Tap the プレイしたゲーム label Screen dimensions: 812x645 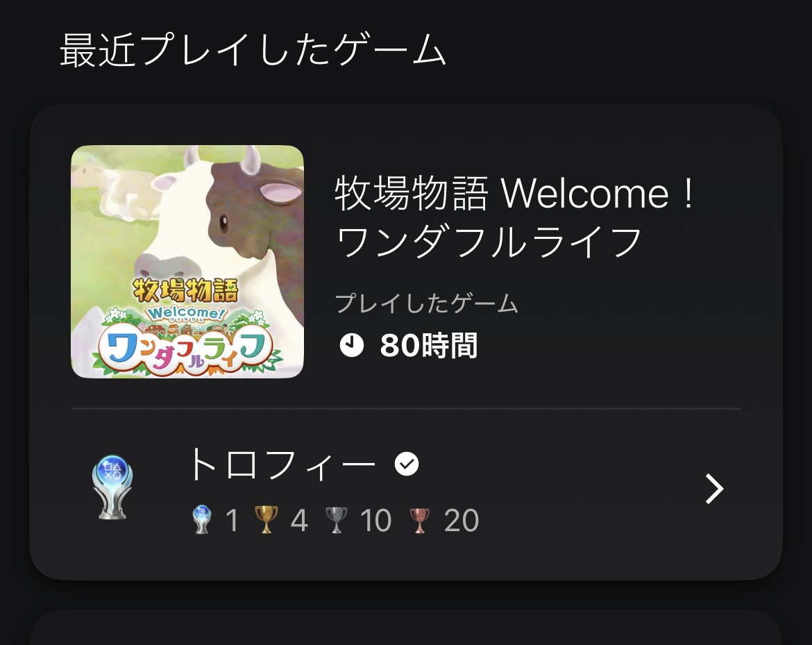(x=427, y=303)
